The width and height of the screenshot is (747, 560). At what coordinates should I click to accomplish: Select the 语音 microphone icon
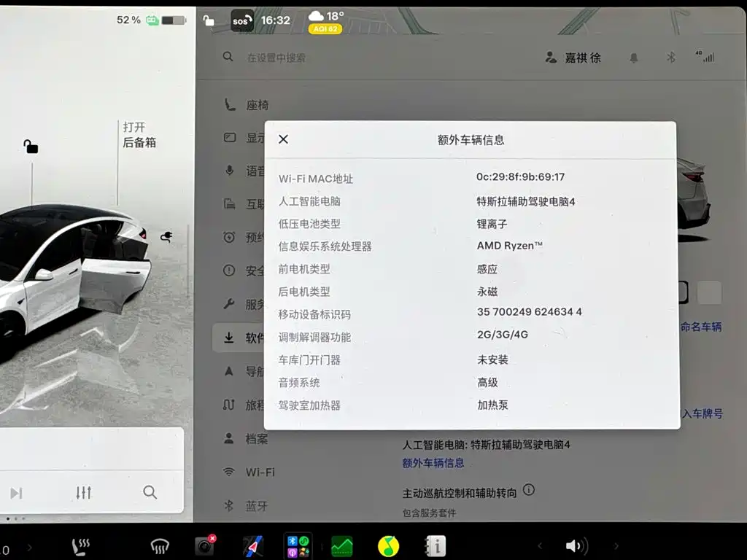[x=229, y=171]
